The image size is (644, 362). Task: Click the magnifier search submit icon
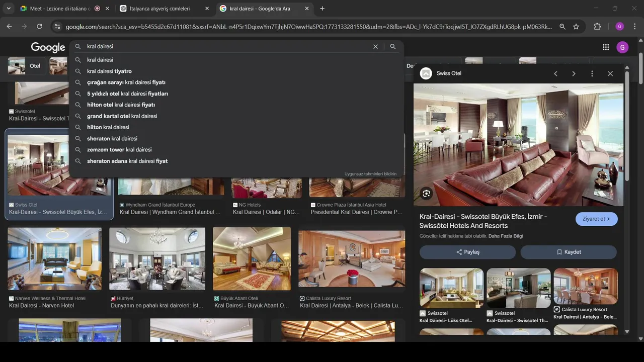(x=393, y=46)
